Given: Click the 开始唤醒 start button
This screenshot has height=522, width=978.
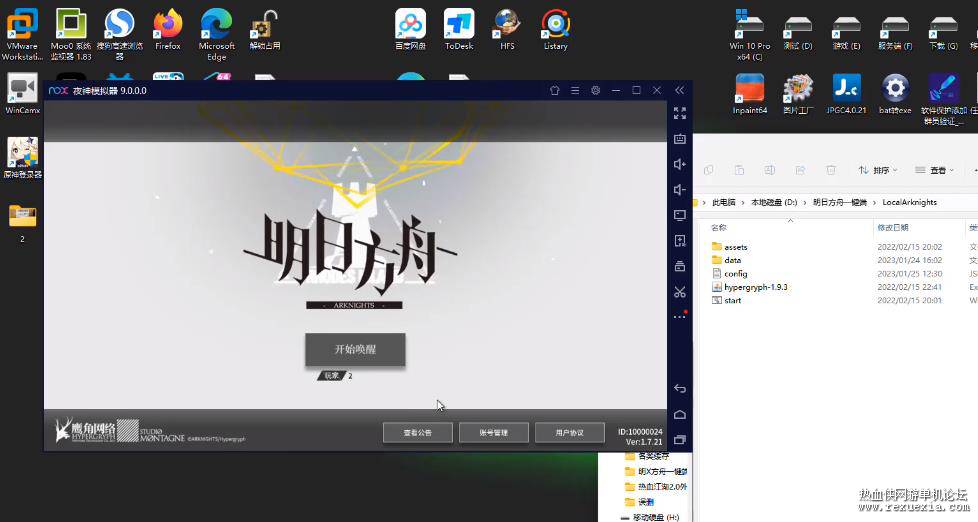Looking at the screenshot, I should [x=355, y=349].
